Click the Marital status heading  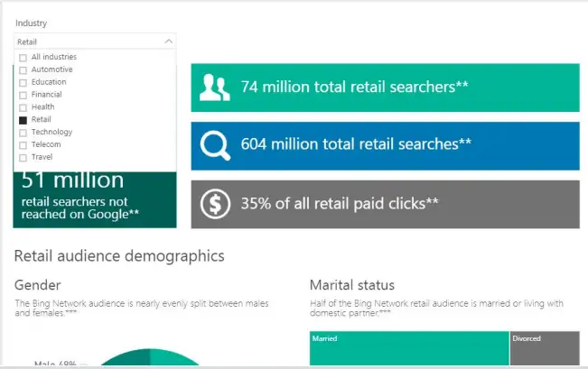pyautogui.click(x=352, y=285)
